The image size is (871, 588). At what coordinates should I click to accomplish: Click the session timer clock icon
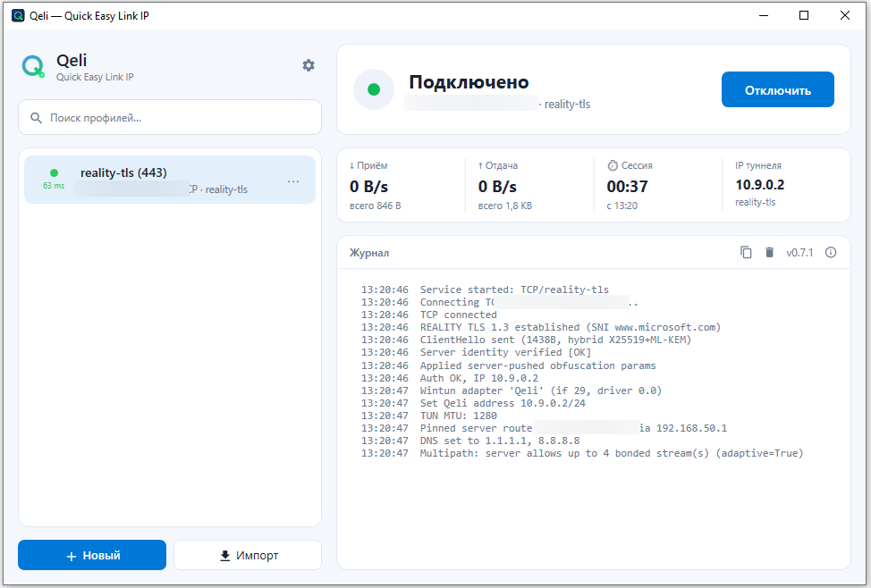coord(613,165)
